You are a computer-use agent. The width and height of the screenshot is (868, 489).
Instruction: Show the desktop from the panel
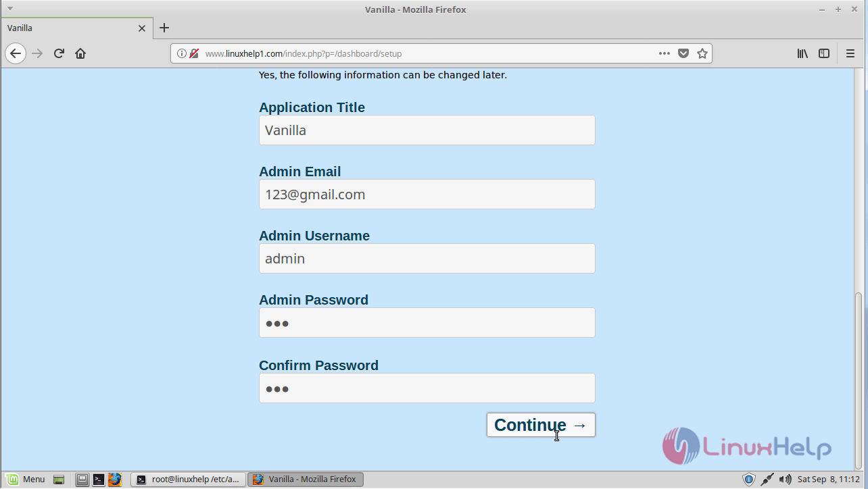click(x=59, y=480)
